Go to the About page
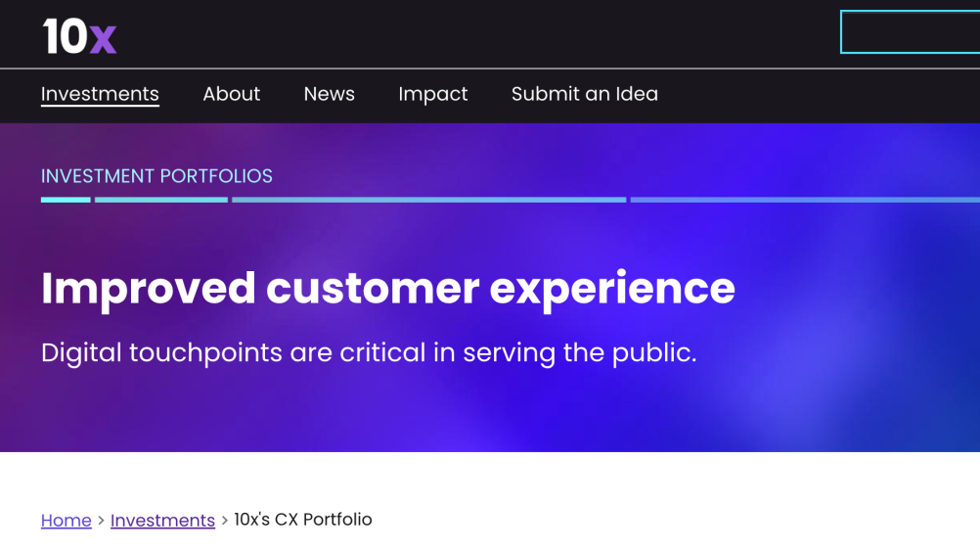The image size is (980, 552). [231, 94]
